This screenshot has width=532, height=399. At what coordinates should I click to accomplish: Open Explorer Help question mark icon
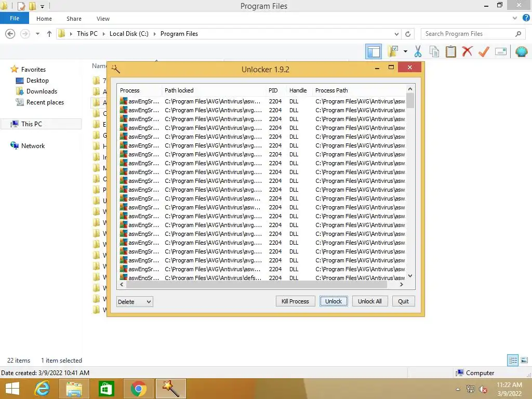[526, 18]
